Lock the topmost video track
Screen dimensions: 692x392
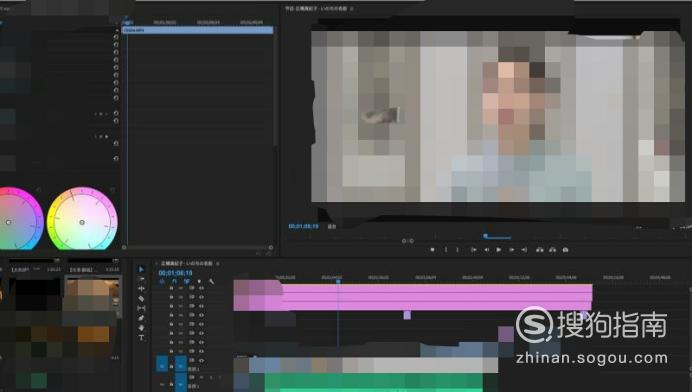[x=171, y=288]
